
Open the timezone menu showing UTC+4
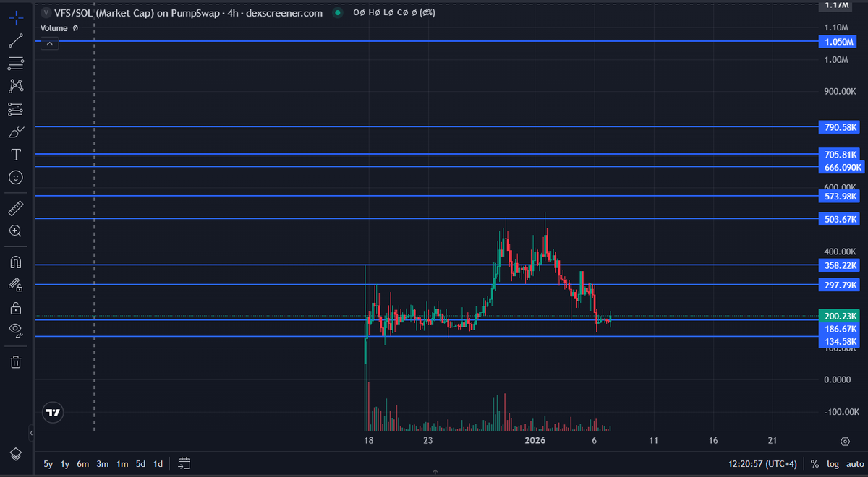tap(763, 463)
